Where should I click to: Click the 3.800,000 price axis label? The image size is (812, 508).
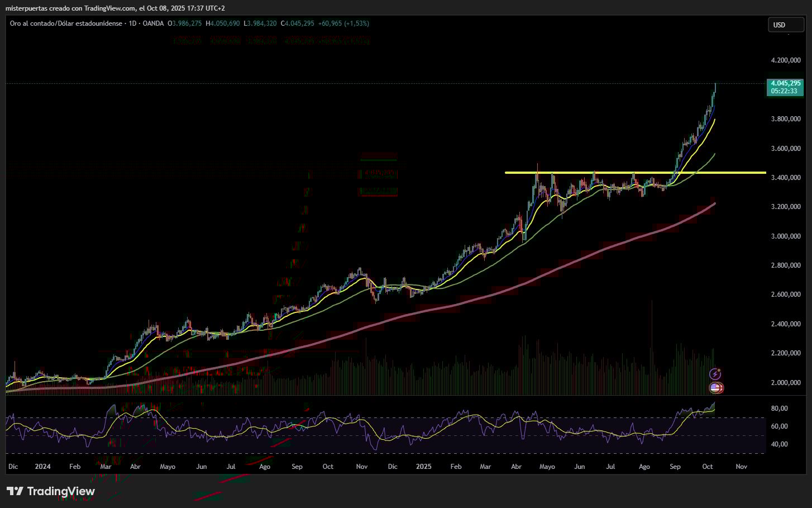tap(786, 119)
